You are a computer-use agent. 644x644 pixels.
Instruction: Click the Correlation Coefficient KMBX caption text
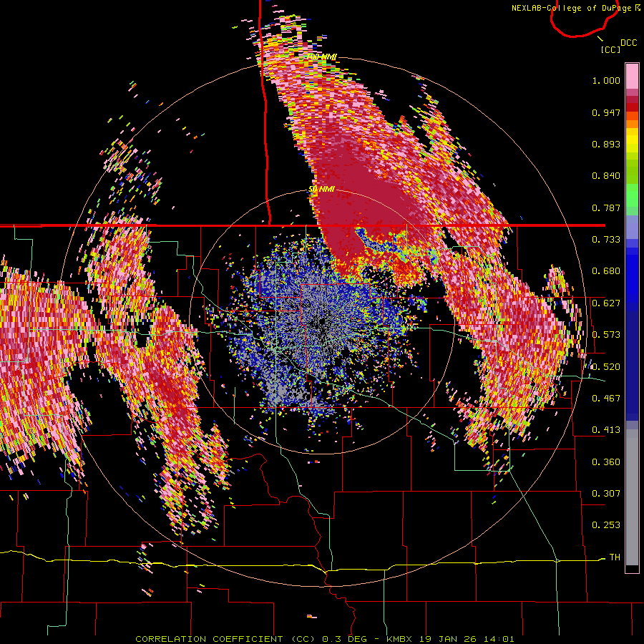[x=324, y=639]
